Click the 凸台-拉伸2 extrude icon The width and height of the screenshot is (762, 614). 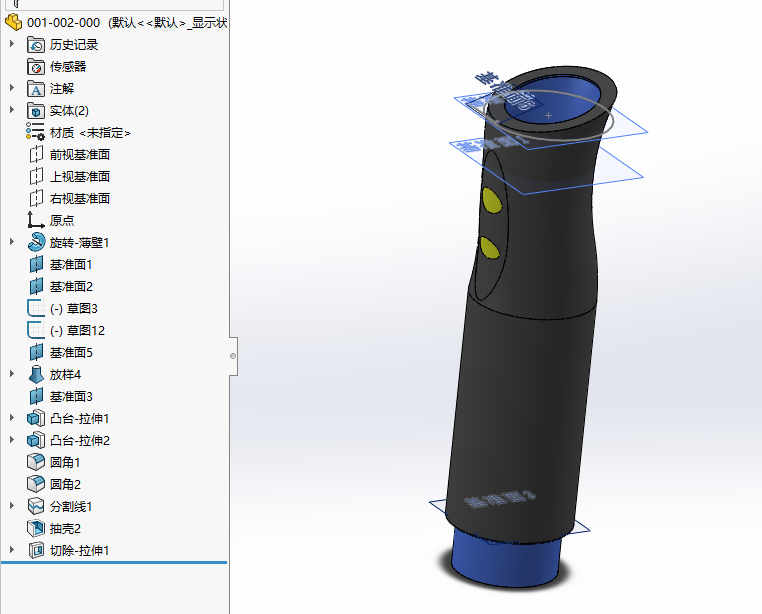click(36, 440)
